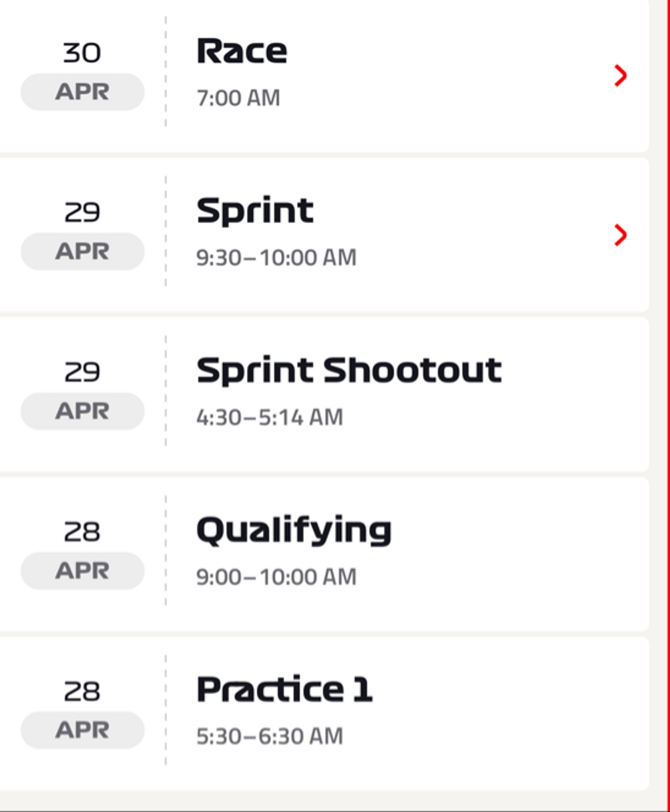Click the APR badge next to Qualifying

point(82,571)
